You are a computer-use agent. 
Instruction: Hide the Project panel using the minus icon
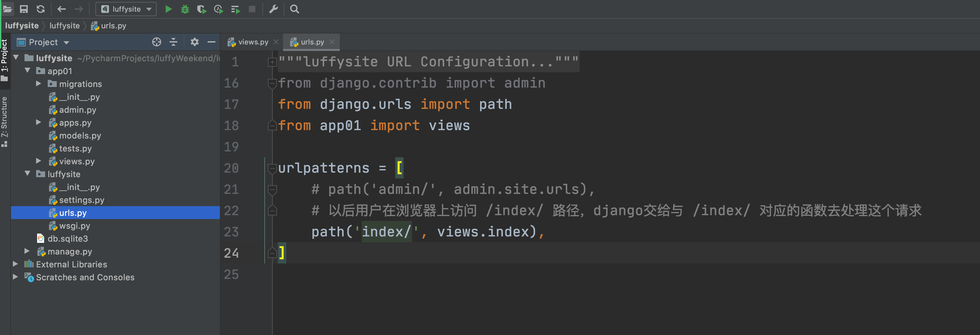pos(211,42)
